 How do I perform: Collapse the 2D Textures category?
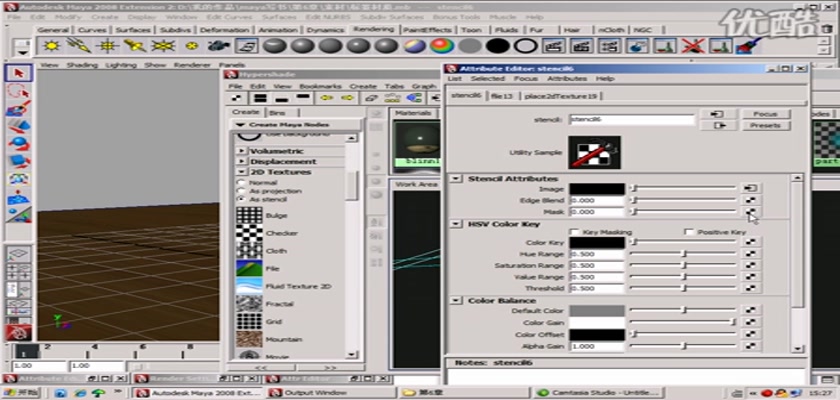coord(242,172)
